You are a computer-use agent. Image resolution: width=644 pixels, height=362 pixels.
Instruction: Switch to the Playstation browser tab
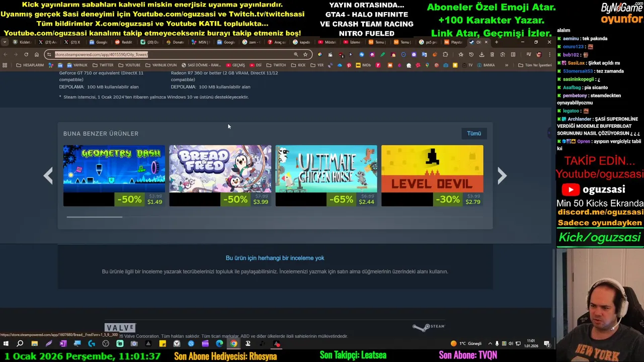454,42
